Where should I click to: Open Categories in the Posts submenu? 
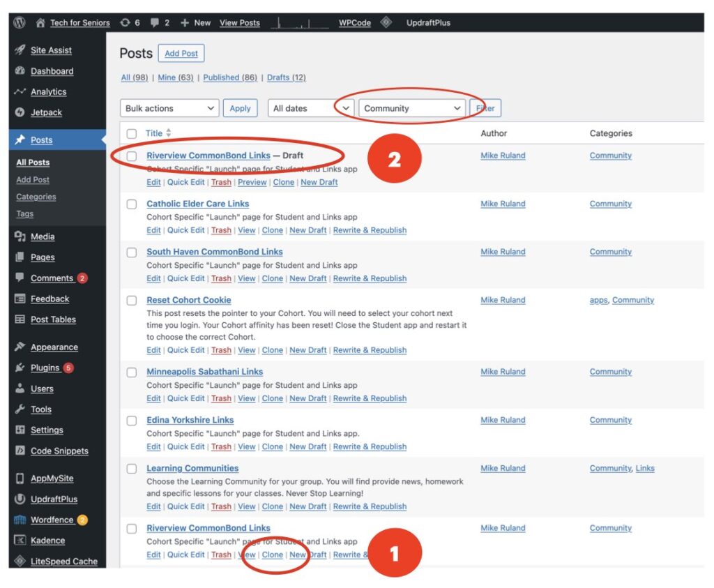36,197
